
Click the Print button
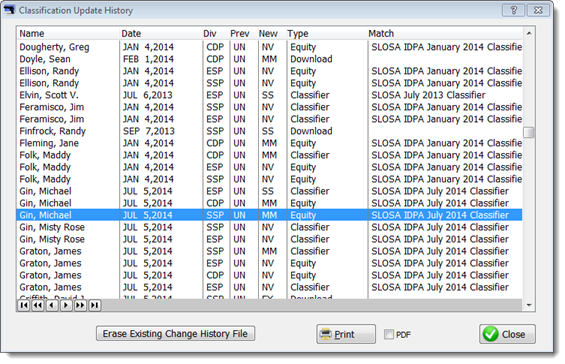tap(346, 334)
